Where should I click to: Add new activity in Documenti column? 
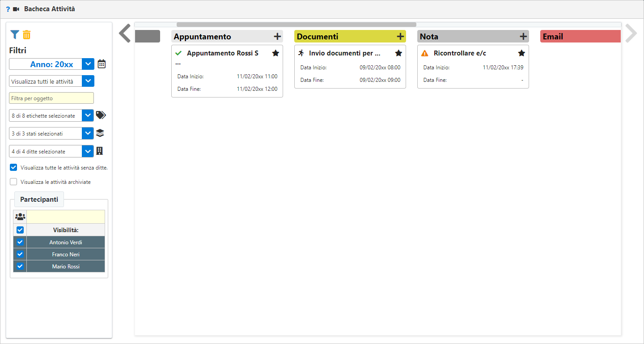(x=400, y=37)
